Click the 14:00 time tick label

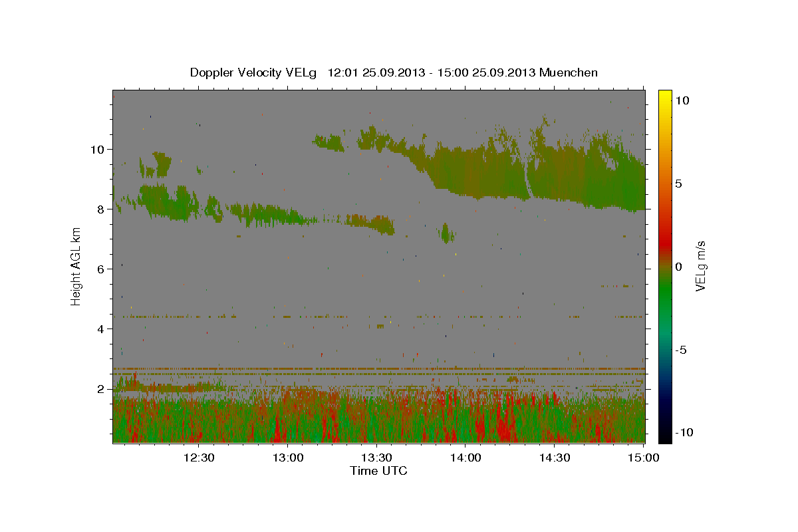point(465,458)
